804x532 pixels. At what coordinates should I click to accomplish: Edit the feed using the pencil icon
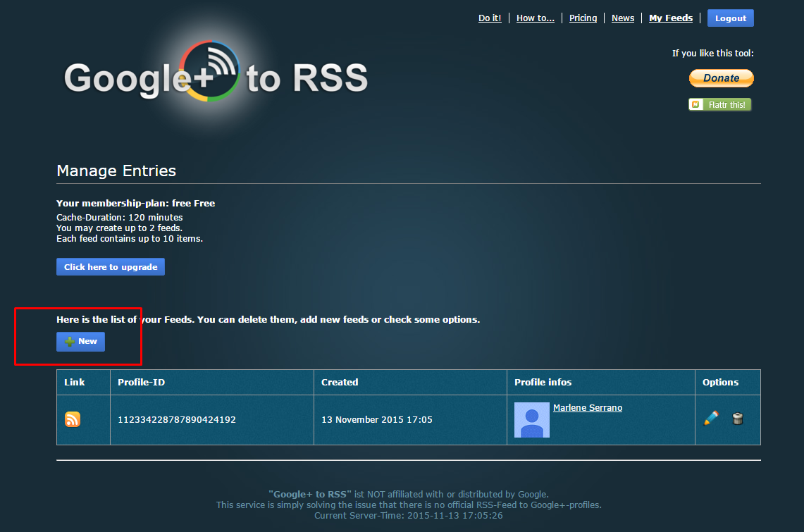[710, 419]
